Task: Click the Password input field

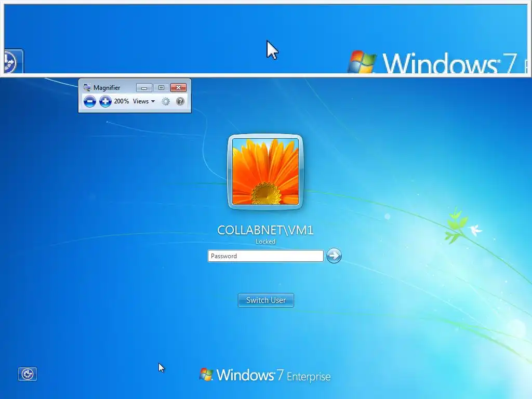Action: tap(265, 256)
